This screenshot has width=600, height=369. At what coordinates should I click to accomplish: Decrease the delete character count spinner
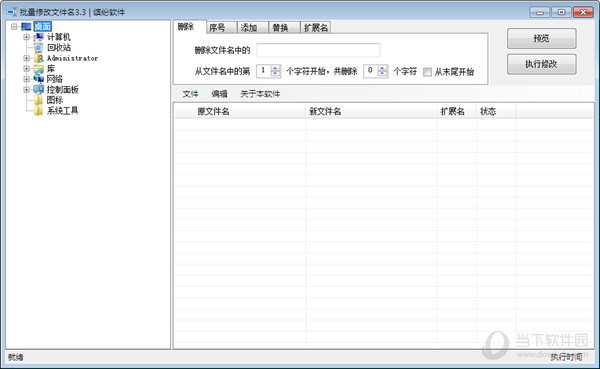coord(382,74)
